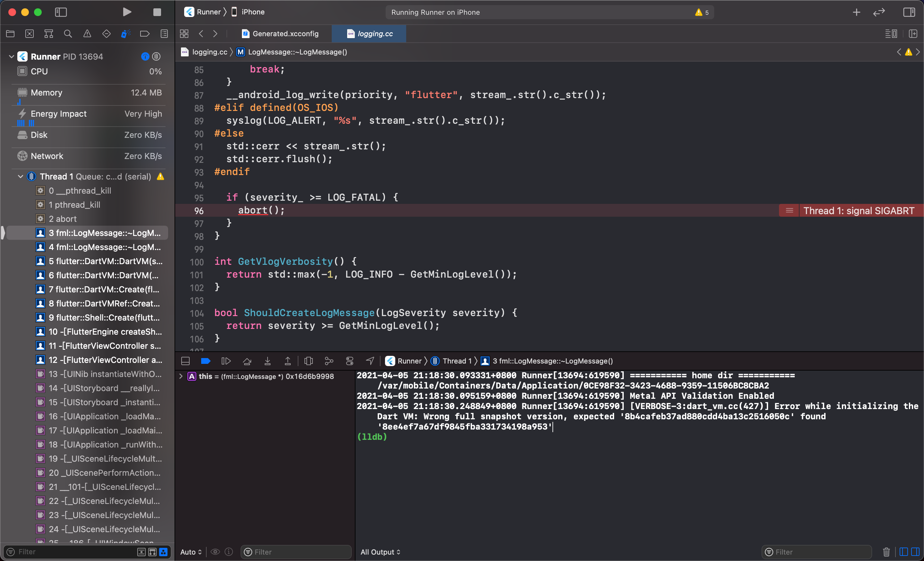
Task: Open the iPhone run destination menu
Action: [252, 12]
